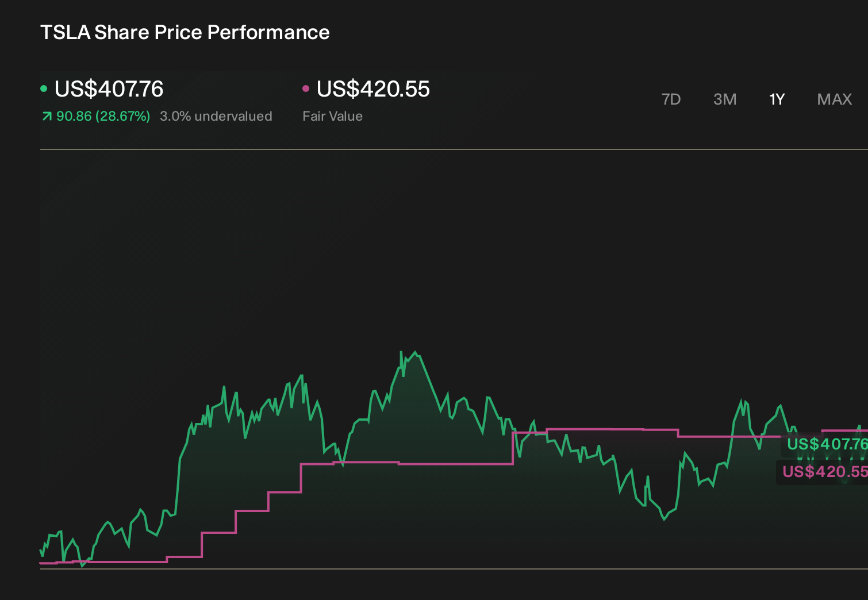Click the pink Fair Value dot
868x600 pixels.
(x=306, y=89)
